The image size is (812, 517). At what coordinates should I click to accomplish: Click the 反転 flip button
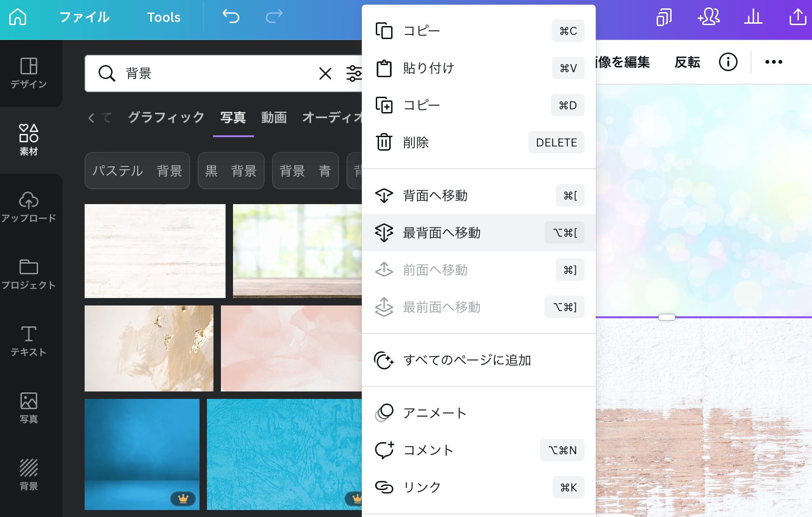(x=687, y=62)
